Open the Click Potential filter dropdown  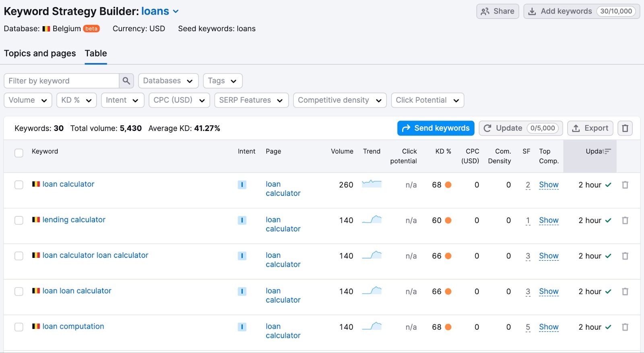427,100
